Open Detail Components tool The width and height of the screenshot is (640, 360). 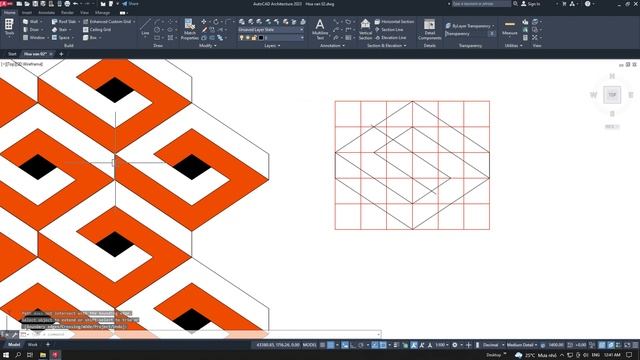tap(429, 29)
